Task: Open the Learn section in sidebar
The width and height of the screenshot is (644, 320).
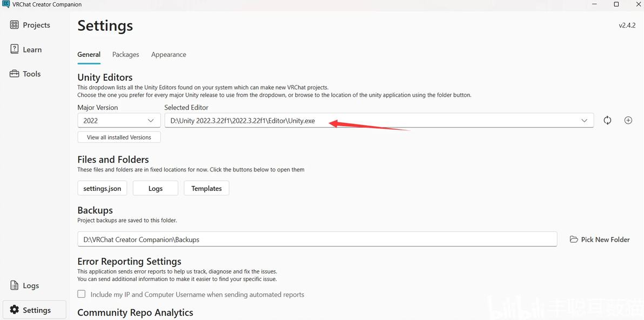Action: (x=26, y=49)
